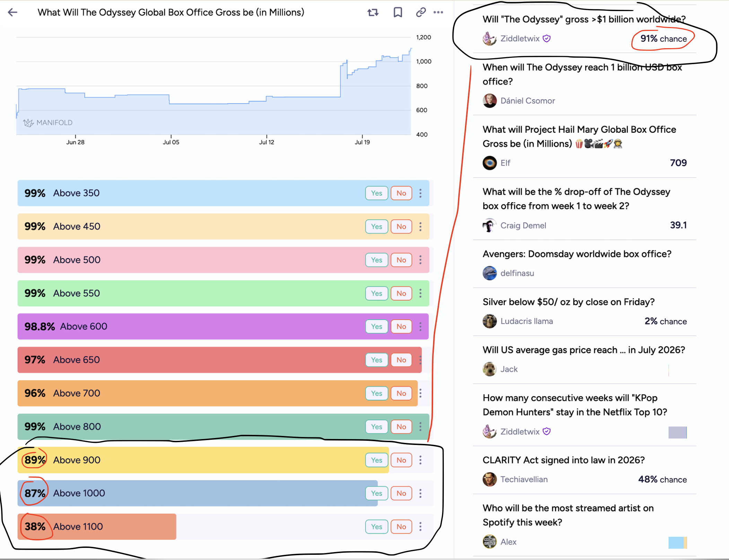Screen dimensions: 729x560
Task: Open more options for Above 550
Action: 420,293
